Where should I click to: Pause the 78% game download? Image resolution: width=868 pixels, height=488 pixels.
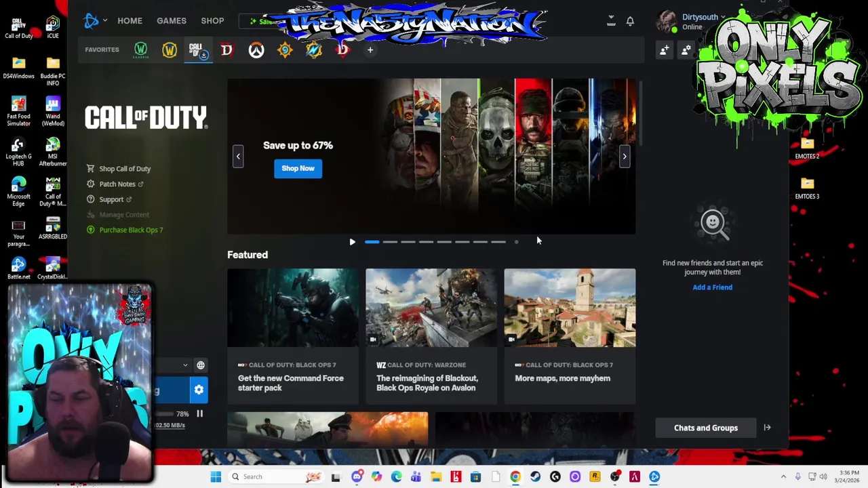[x=199, y=413]
